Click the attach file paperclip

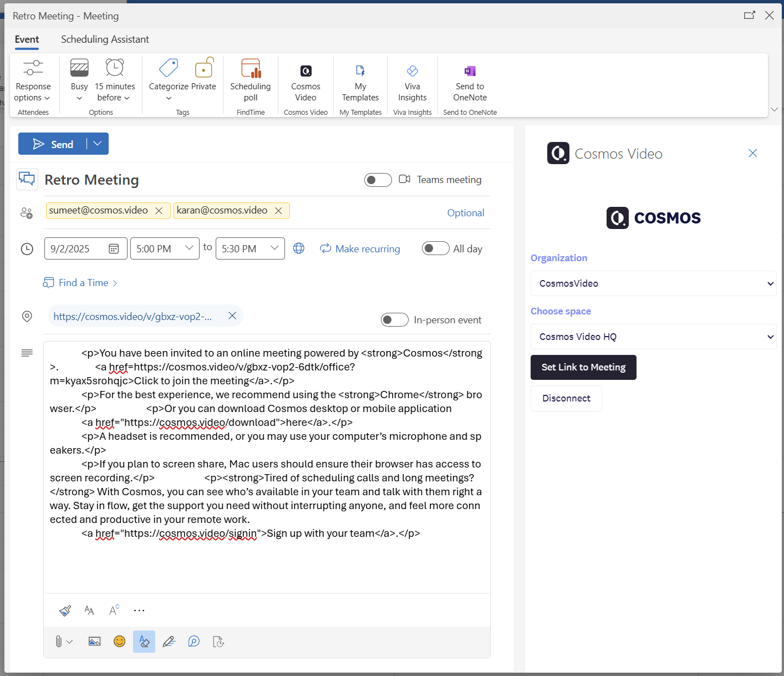coord(59,642)
